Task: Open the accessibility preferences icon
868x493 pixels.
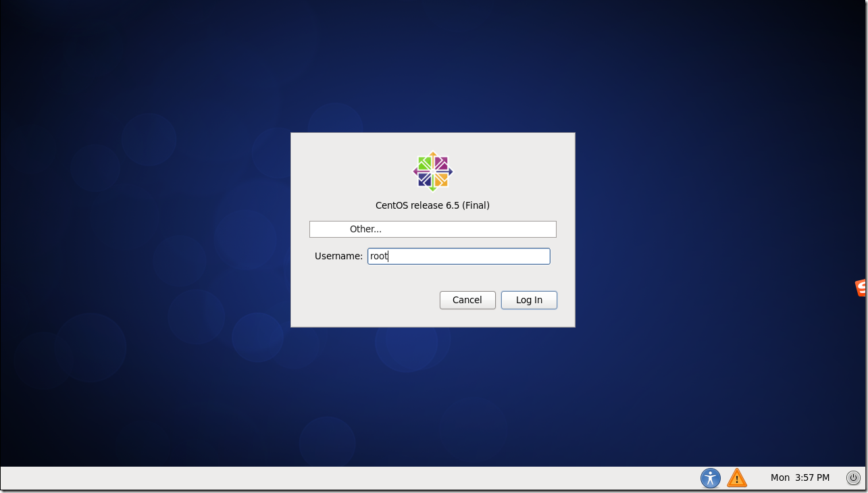Action: point(710,478)
